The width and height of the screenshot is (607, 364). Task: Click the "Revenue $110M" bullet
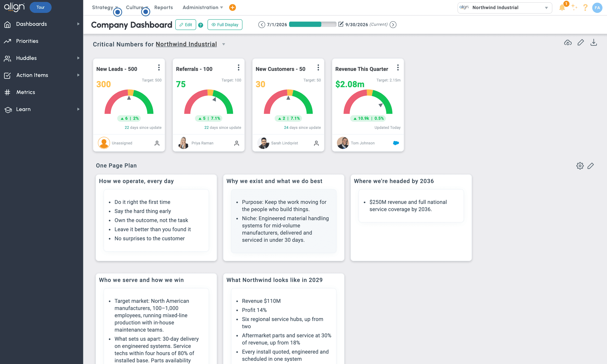tap(261, 301)
